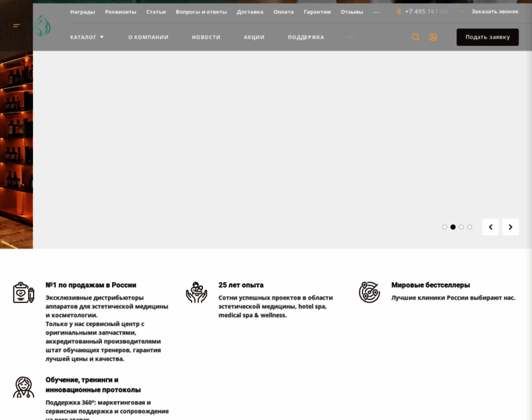
Task: Open Статьи link
Action: click(155, 12)
